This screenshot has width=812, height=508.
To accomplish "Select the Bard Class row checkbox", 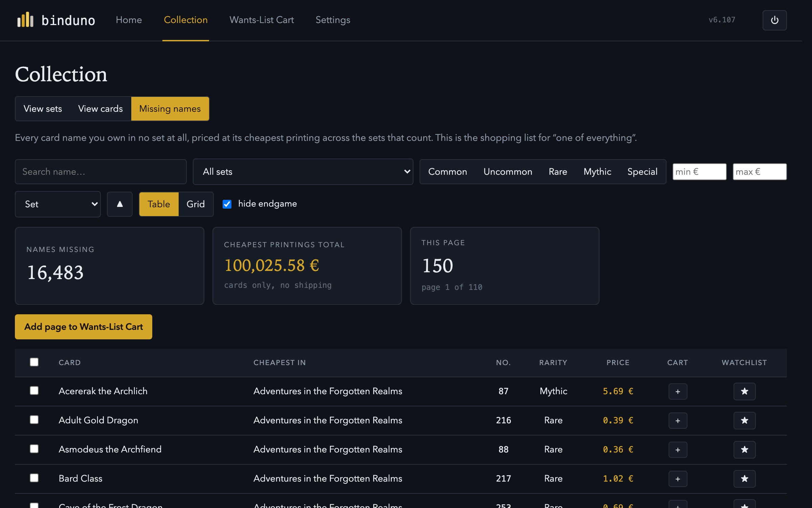I will coord(34,478).
